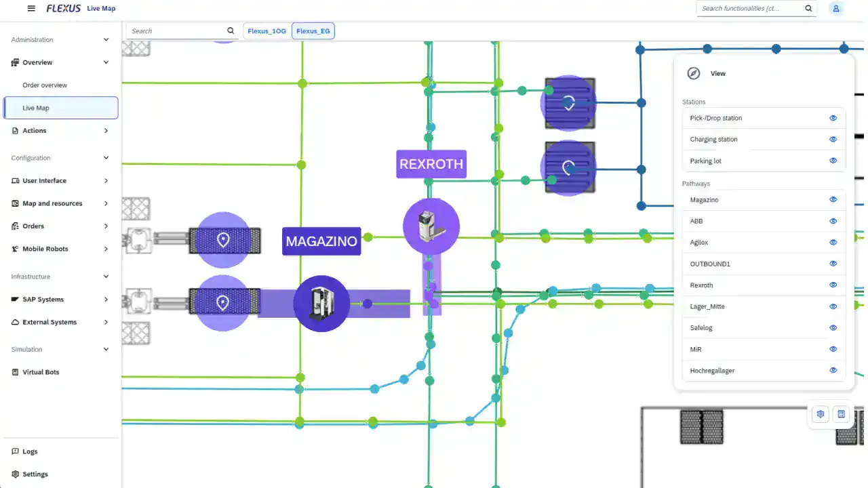
Task: Click the Actions sidebar icon
Action: (x=15, y=131)
